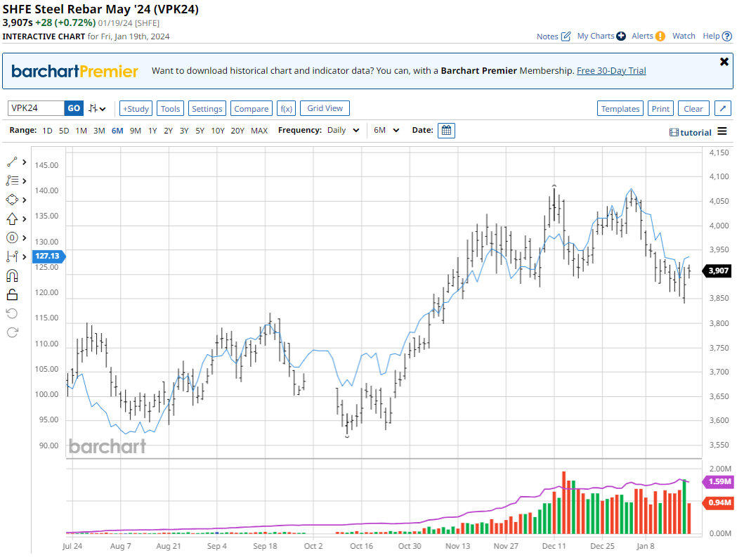Viewport: 744px width, 560px height.
Task: Click the Free 30-Day Trial link
Action: click(611, 71)
